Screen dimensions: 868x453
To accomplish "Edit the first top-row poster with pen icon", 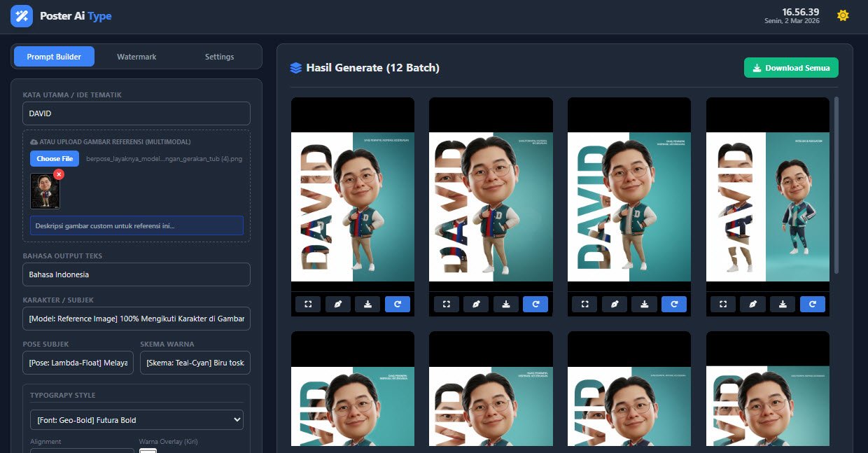I will [337, 304].
